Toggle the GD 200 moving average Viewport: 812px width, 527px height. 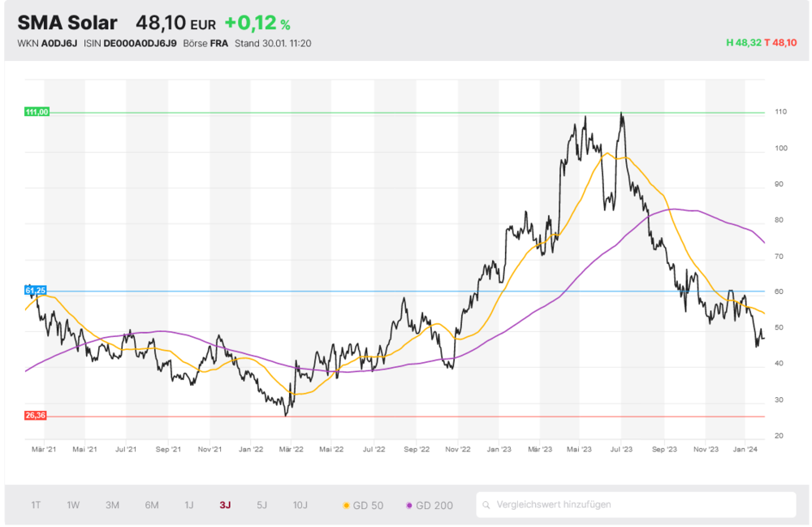click(x=430, y=506)
